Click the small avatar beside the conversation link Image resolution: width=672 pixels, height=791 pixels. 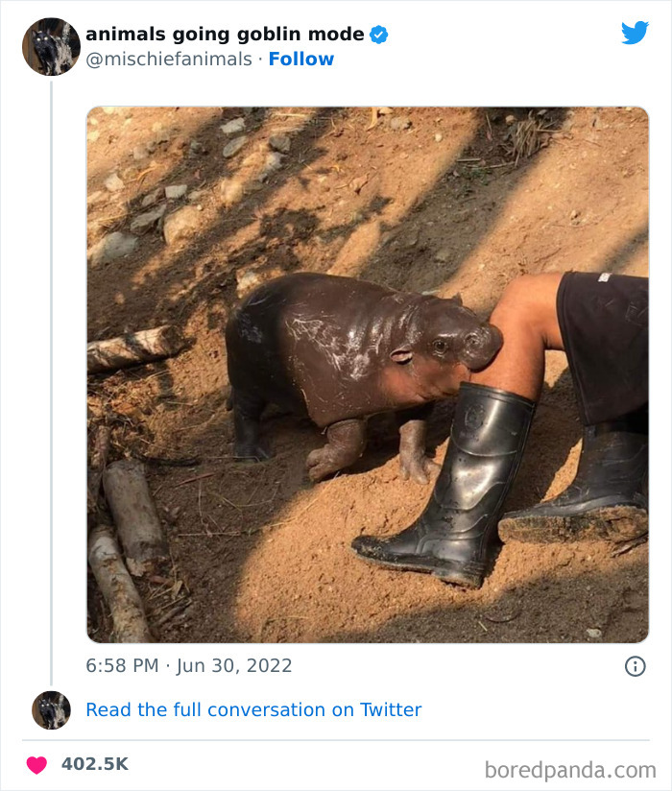[x=51, y=710]
